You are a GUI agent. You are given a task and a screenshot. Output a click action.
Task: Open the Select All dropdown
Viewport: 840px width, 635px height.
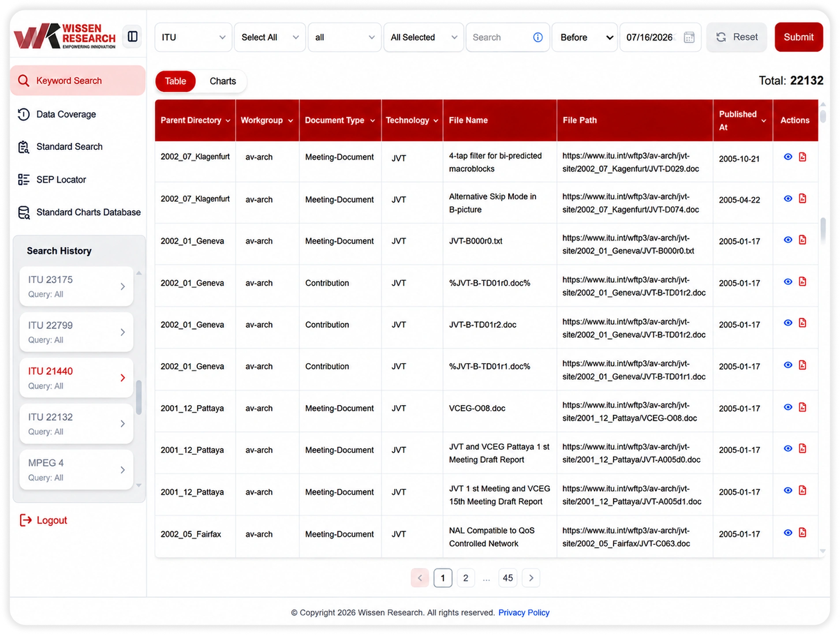pos(269,37)
